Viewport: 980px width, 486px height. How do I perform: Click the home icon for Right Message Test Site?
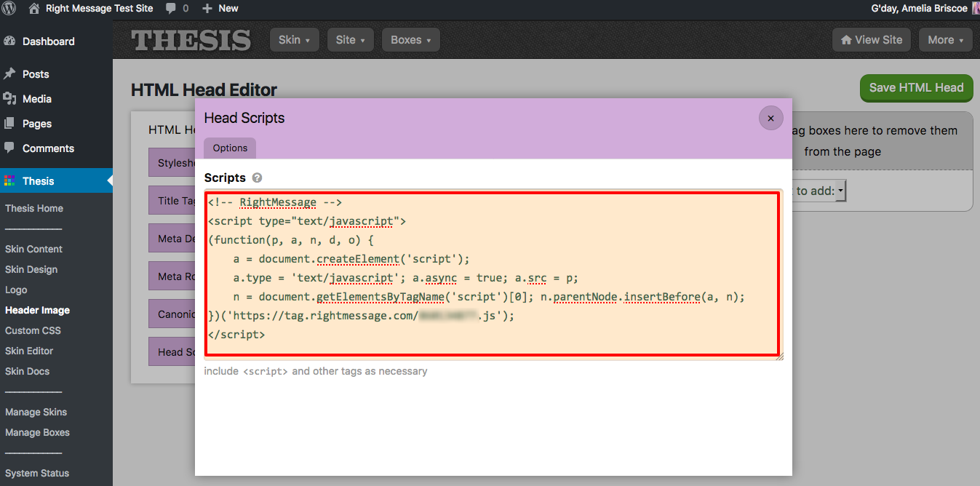(x=34, y=8)
